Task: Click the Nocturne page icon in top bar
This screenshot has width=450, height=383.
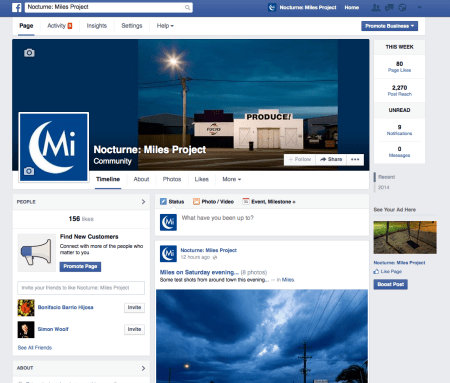Action: [272, 7]
